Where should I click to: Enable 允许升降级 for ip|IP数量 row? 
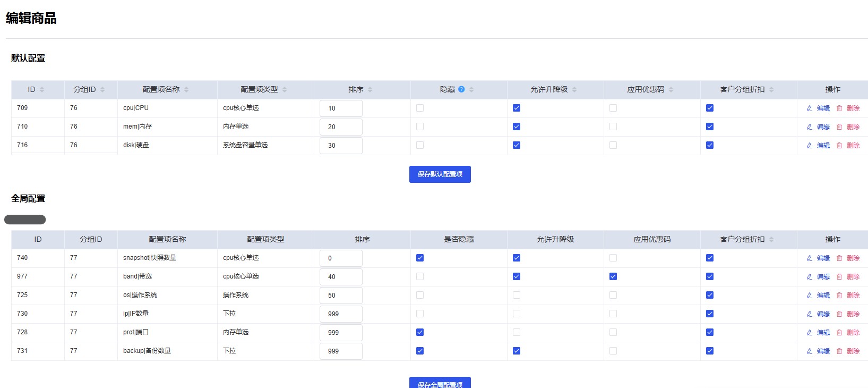(x=517, y=314)
